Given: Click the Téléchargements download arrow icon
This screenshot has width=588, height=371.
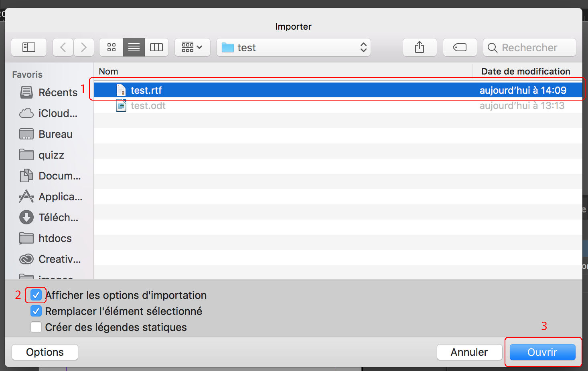Looking at the screenshot, I should click(x=26, y=217).
